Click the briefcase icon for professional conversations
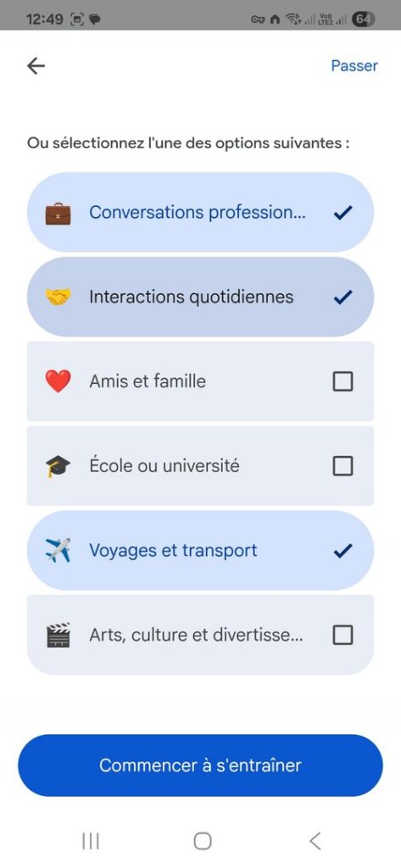The height and width of the screenshot is (868, 401). tap(58, 213)
